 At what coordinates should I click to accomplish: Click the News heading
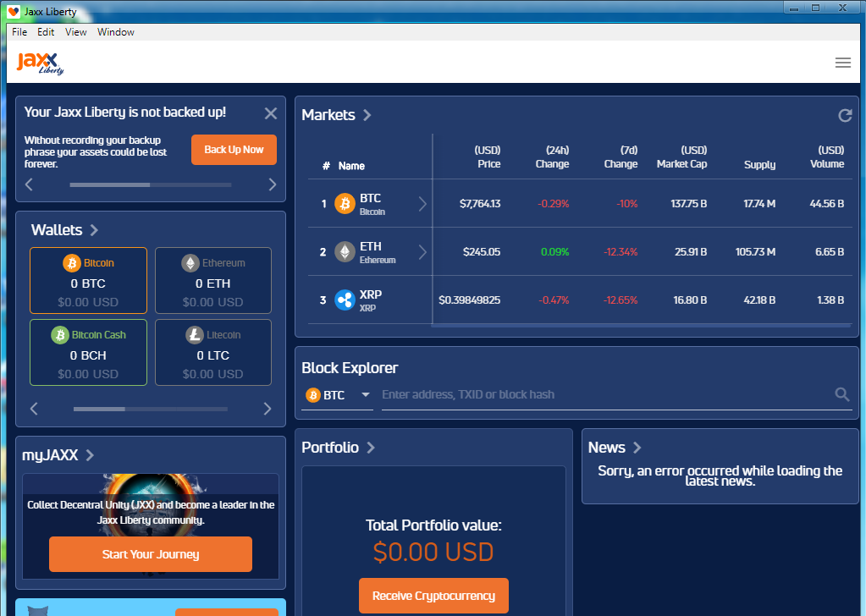coord(606,448)
